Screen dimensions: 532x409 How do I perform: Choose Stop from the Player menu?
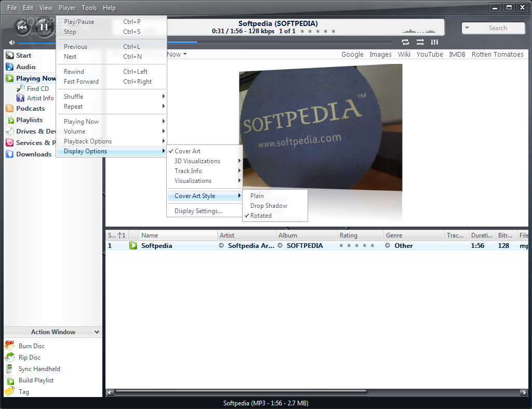pos(111,32)
